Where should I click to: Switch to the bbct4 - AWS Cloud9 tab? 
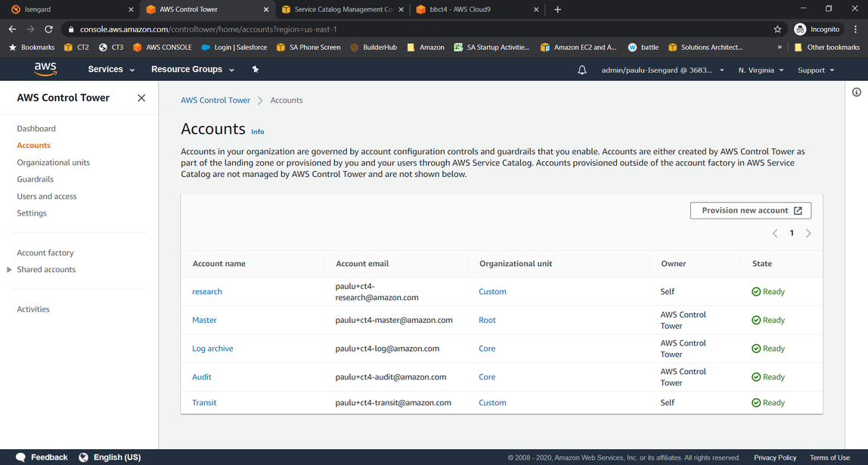tap(476, 9)
